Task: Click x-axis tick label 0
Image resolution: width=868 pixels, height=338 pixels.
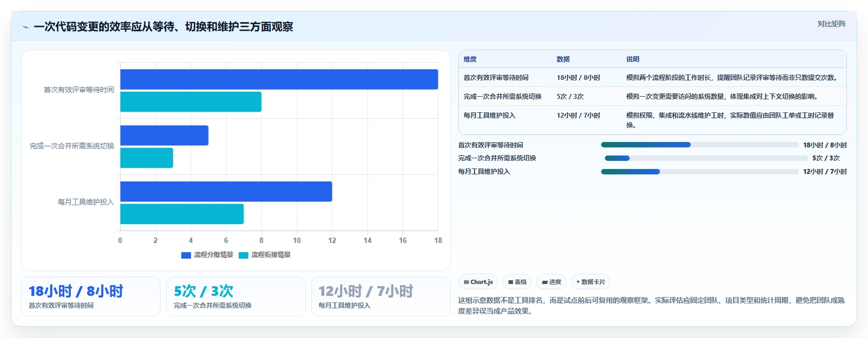Action: click(x=120, y=241)
